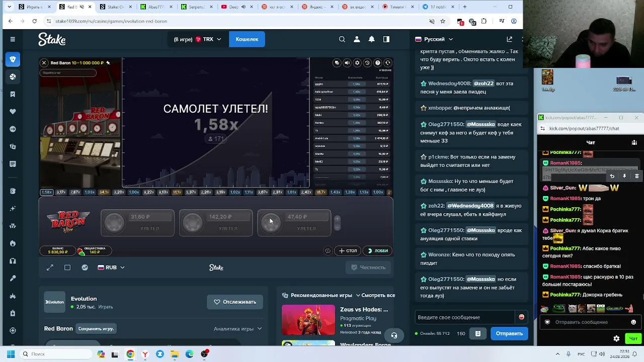Open Kick chat emote smiley picker

pyautogui.click(x=633, y=322)
